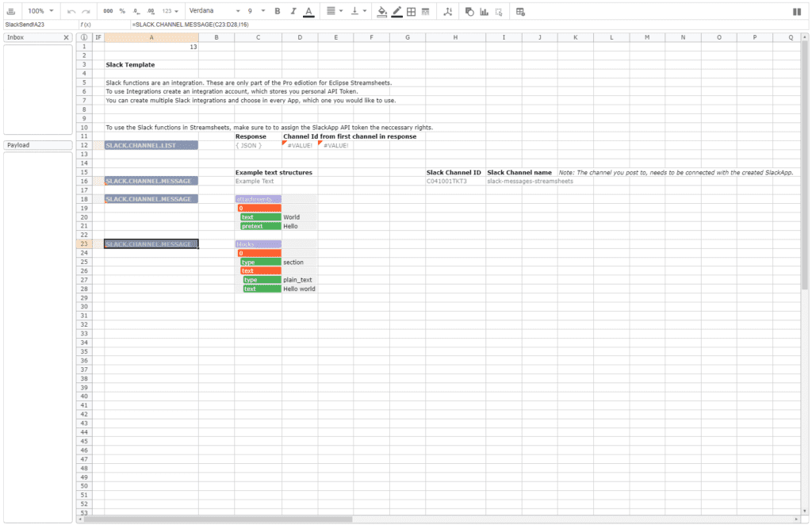This screenshot has height=525, width=812.
Task: Select the purple blocks cell
Action: point(258,243)
